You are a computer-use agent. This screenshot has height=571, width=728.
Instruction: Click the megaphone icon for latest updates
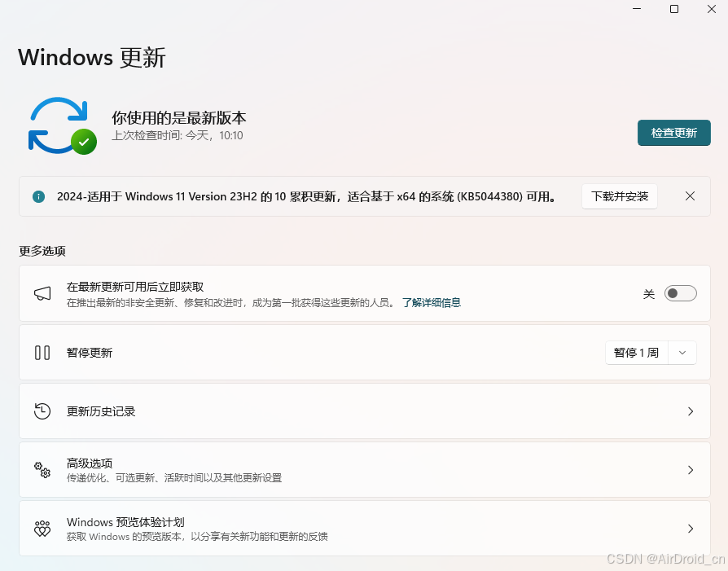click(42, 293)
